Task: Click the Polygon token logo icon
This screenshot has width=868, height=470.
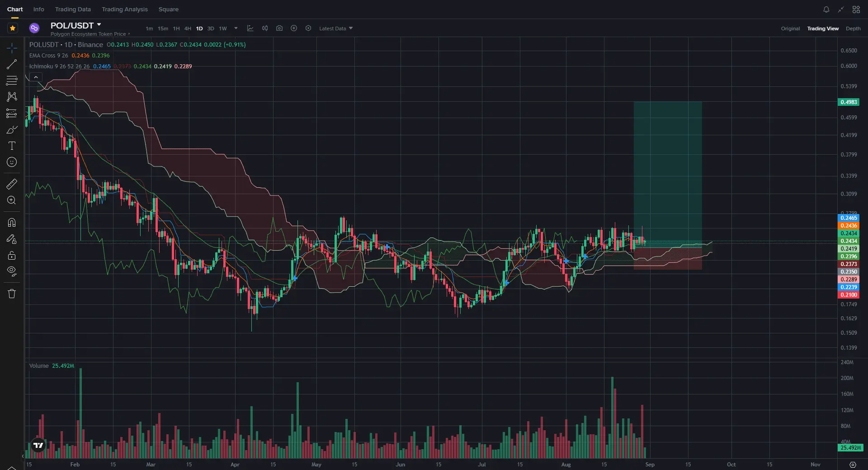Action: click(x=34, y=28)
